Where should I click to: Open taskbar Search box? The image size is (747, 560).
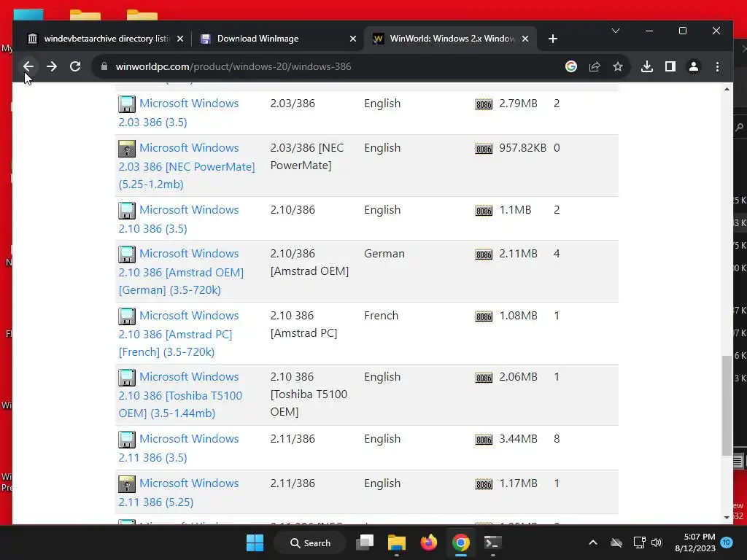pos(310,542)
